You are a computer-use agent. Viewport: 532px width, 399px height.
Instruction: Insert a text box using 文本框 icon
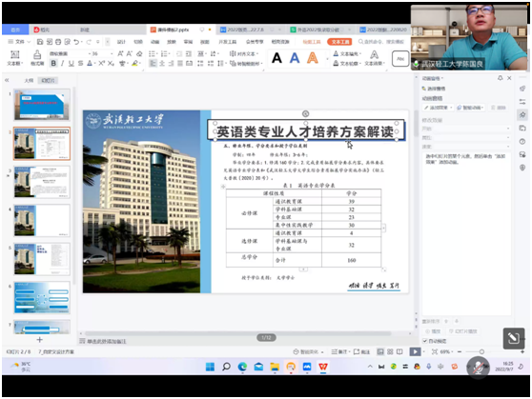[x=15, y=58]
